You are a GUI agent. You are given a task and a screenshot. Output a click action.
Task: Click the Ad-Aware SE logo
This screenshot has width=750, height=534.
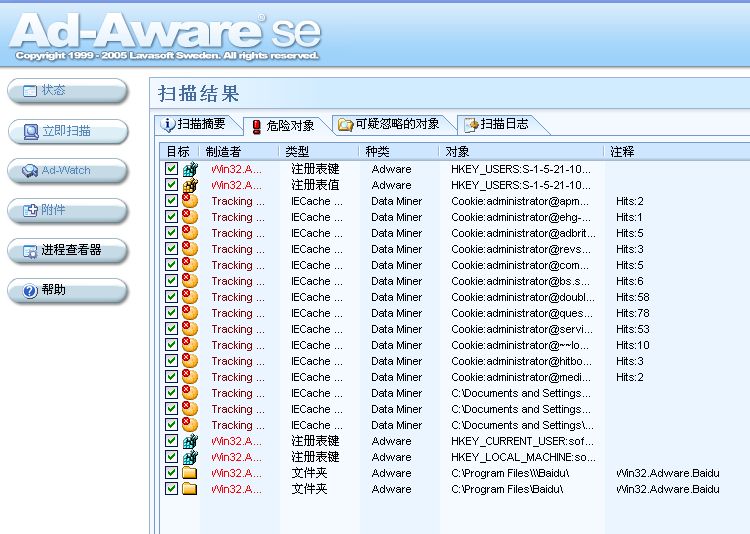165,34
